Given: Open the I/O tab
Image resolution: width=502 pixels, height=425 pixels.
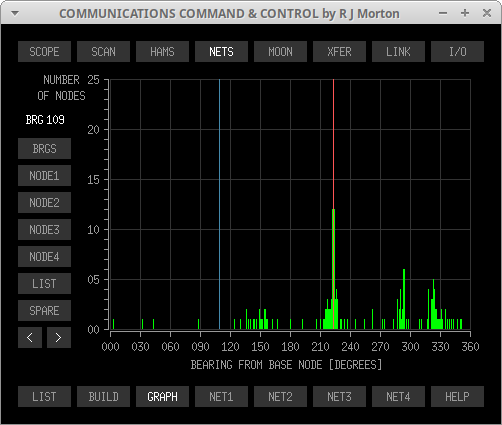Looking at the screenshot, I should [457, 52].
